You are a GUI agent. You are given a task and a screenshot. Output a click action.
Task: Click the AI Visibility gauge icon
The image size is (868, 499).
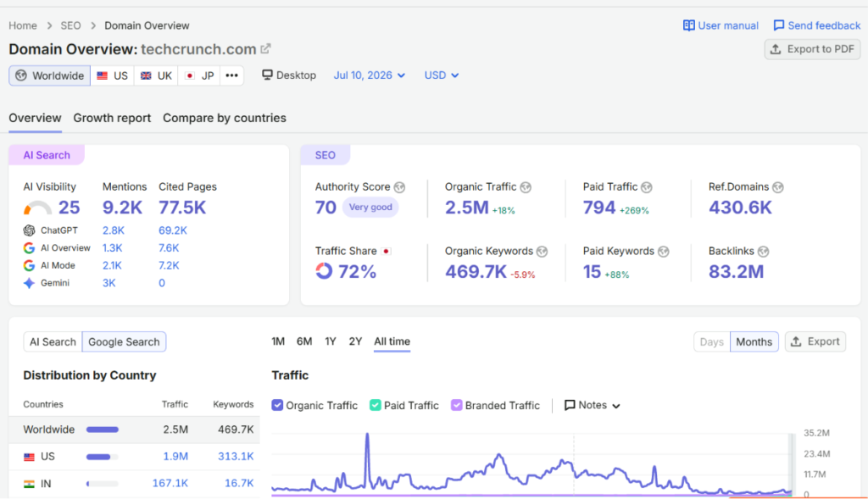coord(37,208)
